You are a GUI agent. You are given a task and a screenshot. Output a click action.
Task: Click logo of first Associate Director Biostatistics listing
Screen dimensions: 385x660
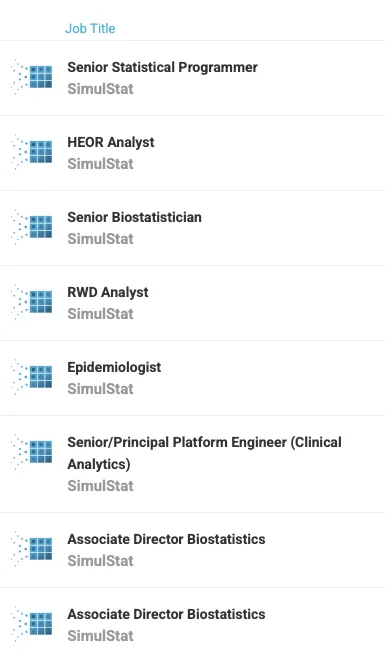32,548
